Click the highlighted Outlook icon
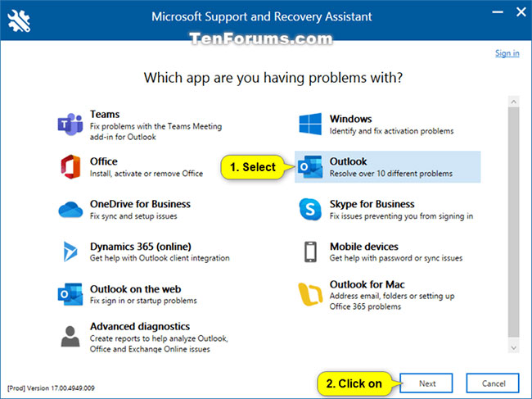This screenshot has width=532, height=399. point(310,167)
